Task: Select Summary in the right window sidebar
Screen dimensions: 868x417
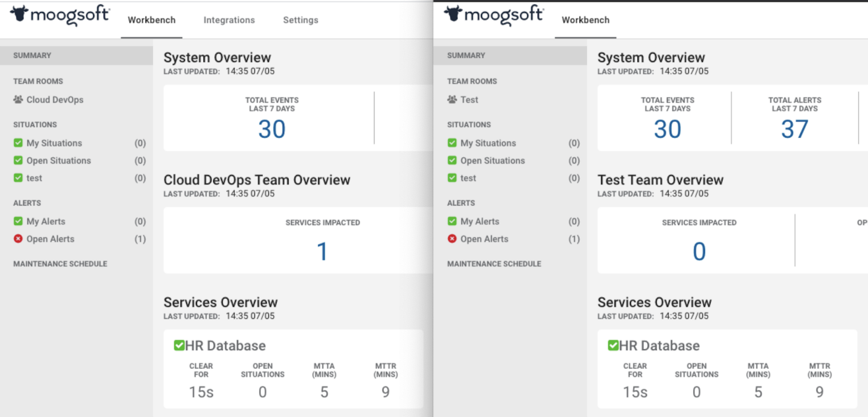Action: point(510,55)
